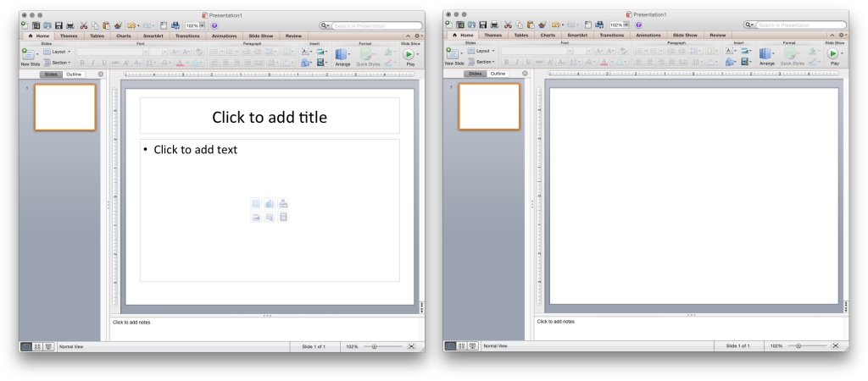Click insert table placeholder icon on left slide
Viewport: 868px width, 381px height.
tap(256, 203)
